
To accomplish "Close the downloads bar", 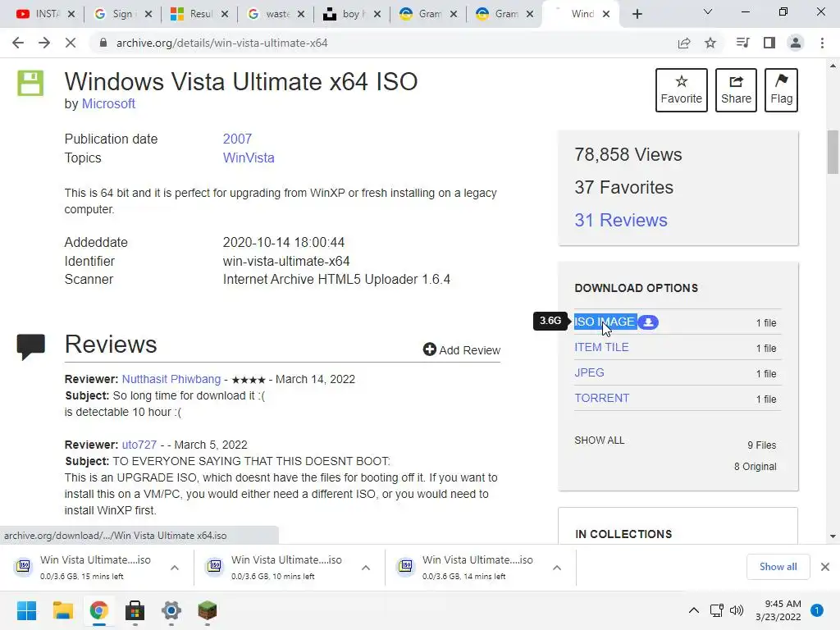I will pos(825,567).
